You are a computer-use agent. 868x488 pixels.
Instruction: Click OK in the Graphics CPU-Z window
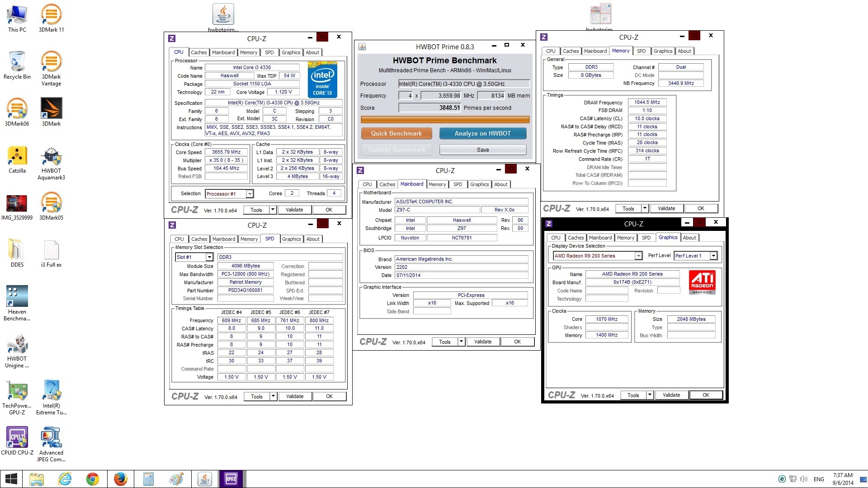[x=706, y=395]
